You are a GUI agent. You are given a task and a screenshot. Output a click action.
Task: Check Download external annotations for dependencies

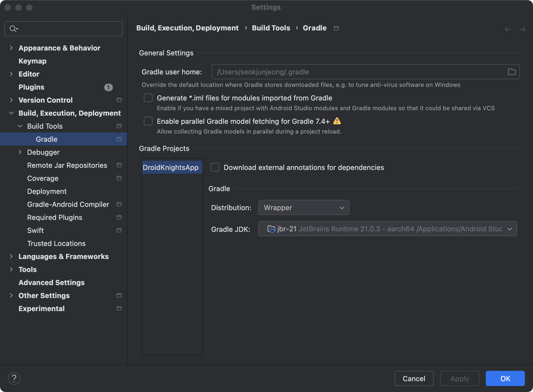(215, 167)
